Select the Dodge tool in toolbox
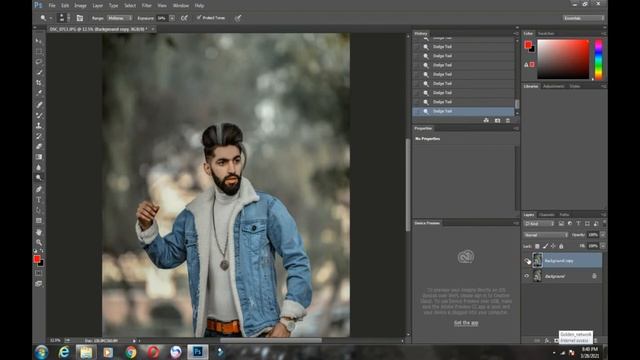 (39, 178)
